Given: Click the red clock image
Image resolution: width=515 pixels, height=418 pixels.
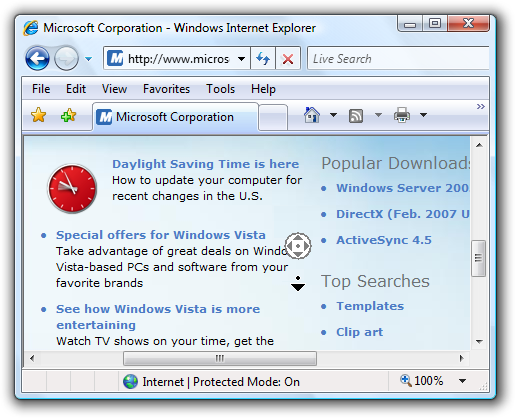Looking at the screenshot, I should click(x=72, y=189).
